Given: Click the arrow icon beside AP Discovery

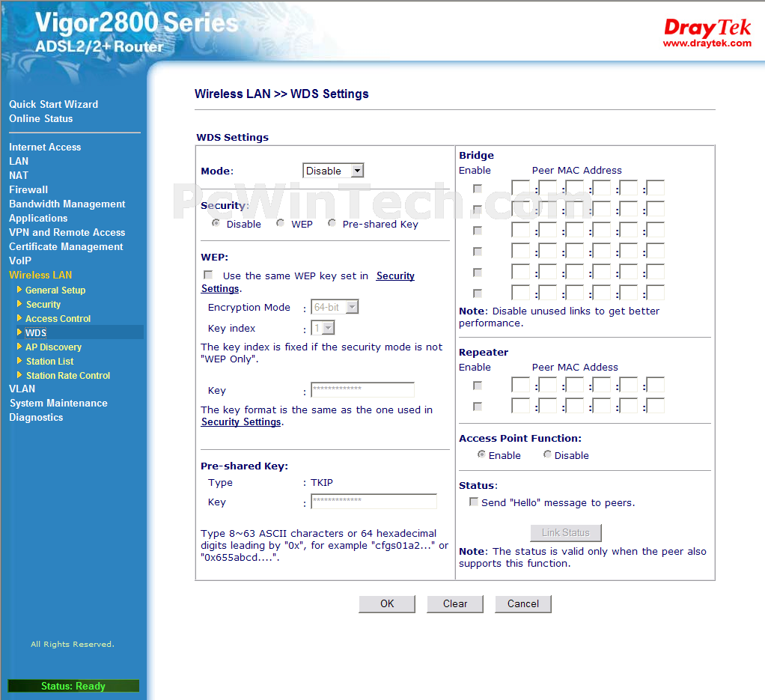Looking at the screenshot, I should (19, 347).
